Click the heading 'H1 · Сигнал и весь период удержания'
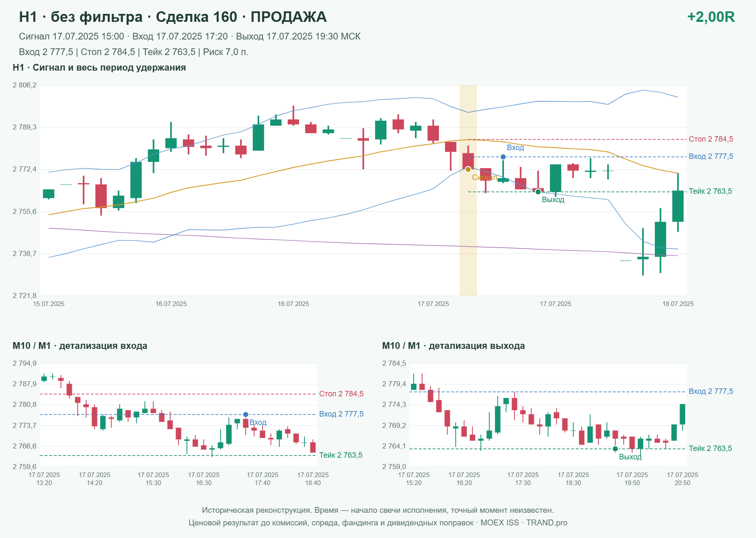Image resolution: width=756 pixels, height=538 pixels. (x=99, y=68)
